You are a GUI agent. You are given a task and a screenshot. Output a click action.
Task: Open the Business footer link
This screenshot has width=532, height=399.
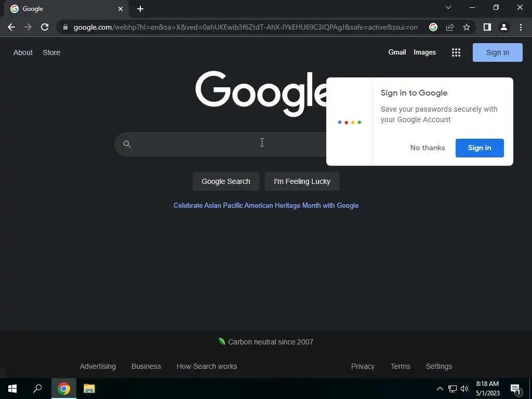point(146,366)
